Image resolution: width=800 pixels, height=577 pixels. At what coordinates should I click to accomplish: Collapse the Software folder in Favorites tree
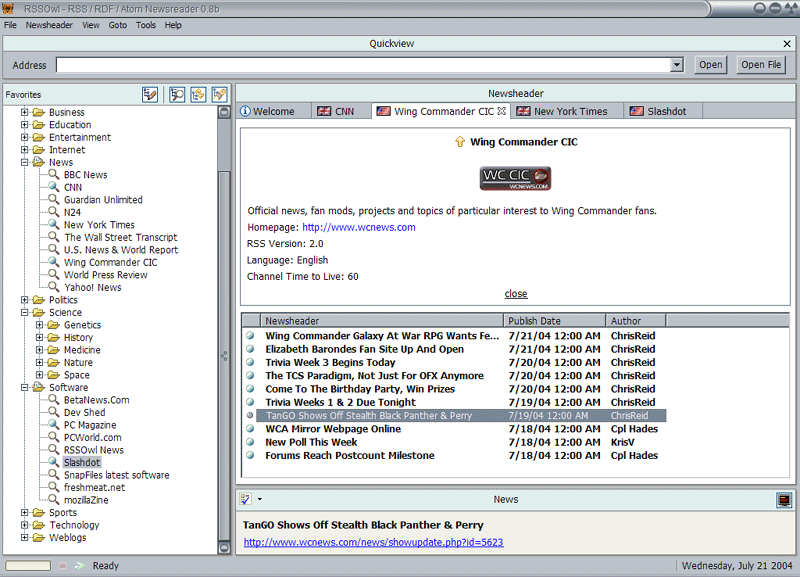tap(25, 387)
